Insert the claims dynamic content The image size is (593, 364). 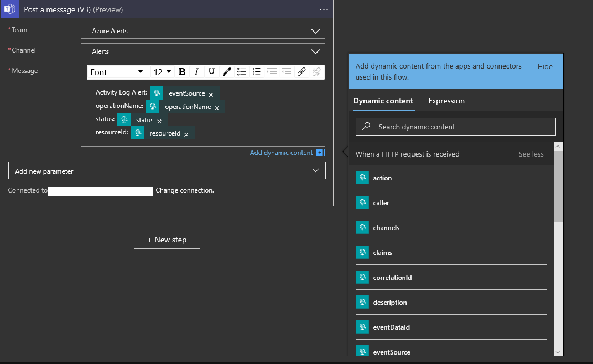click(x=451, y=253)
